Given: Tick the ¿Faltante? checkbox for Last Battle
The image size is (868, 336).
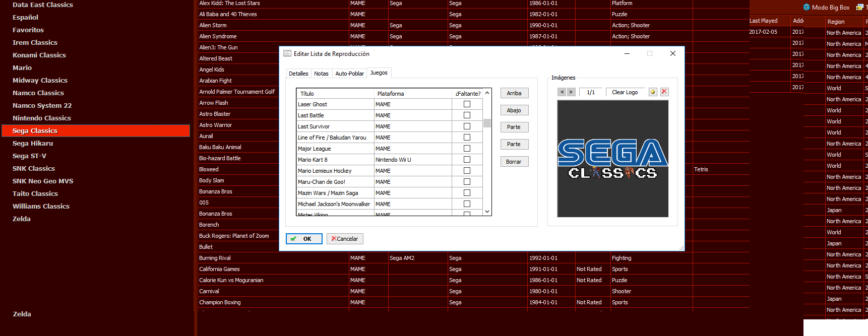Looking at the screenshot, I should (467, 115).
